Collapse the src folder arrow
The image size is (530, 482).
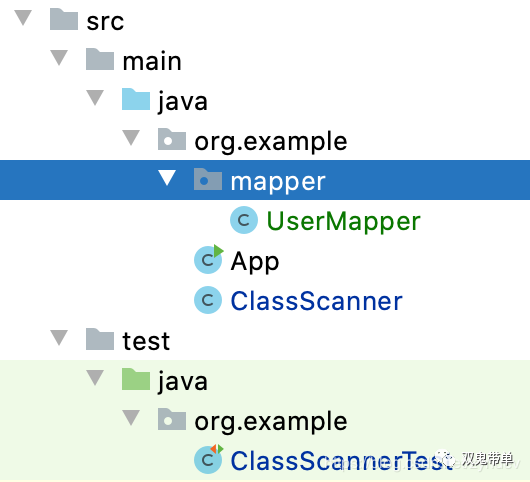tap(23, 18)
